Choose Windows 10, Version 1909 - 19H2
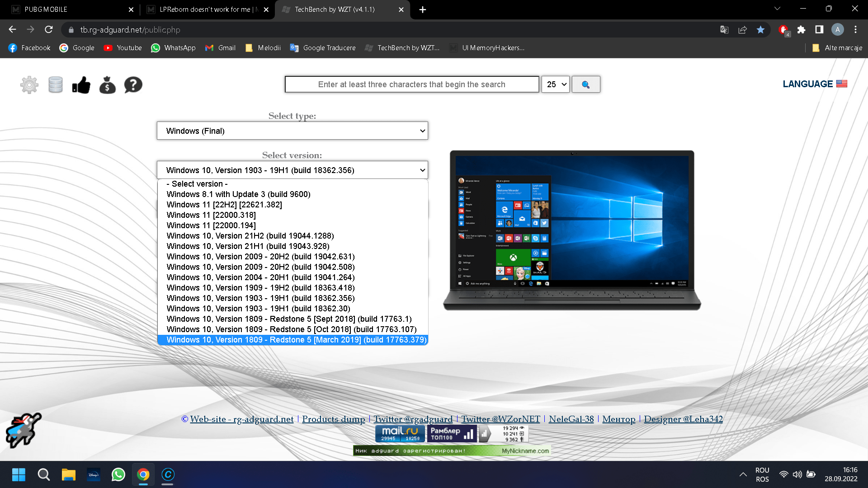Screen dimensions: 868x488 [293, 288]
